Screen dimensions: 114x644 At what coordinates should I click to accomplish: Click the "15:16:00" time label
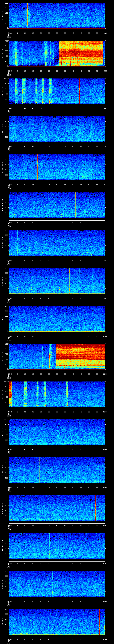pos(9,601)
